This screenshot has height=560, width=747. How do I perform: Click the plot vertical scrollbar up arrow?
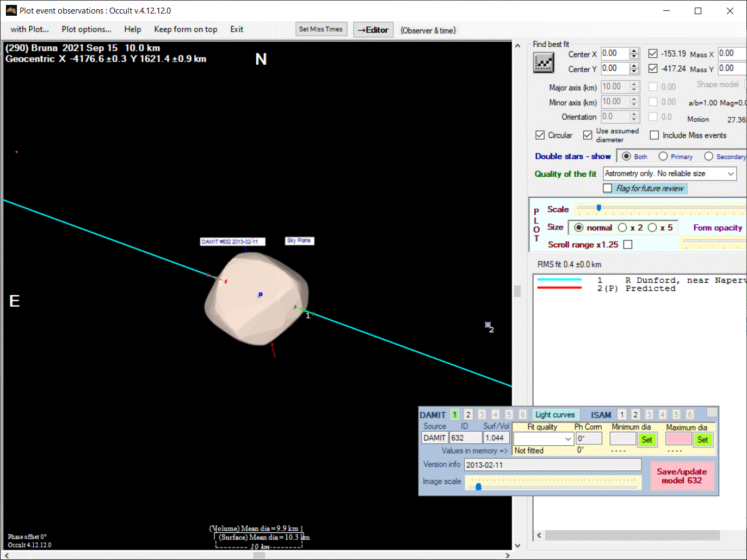coord(517,45)
